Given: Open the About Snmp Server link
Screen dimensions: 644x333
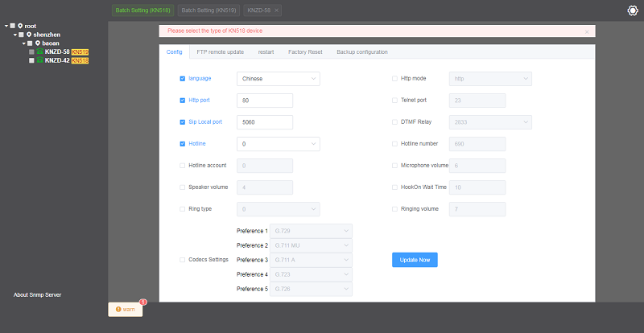Looking at the screenshot, I should click(x=37, y=294).
